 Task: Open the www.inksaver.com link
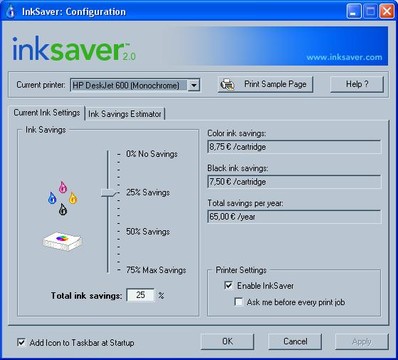point(344,57)
